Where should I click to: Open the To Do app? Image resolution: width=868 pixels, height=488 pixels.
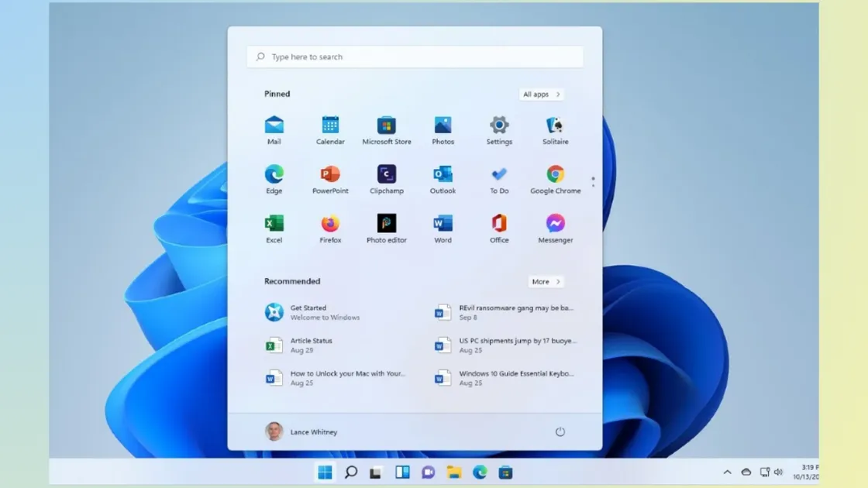coord(498,177)
